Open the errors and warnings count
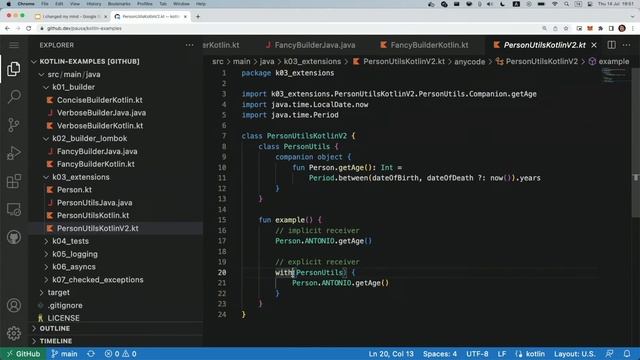Screen dimensions: 640x360 coord(120,354)
